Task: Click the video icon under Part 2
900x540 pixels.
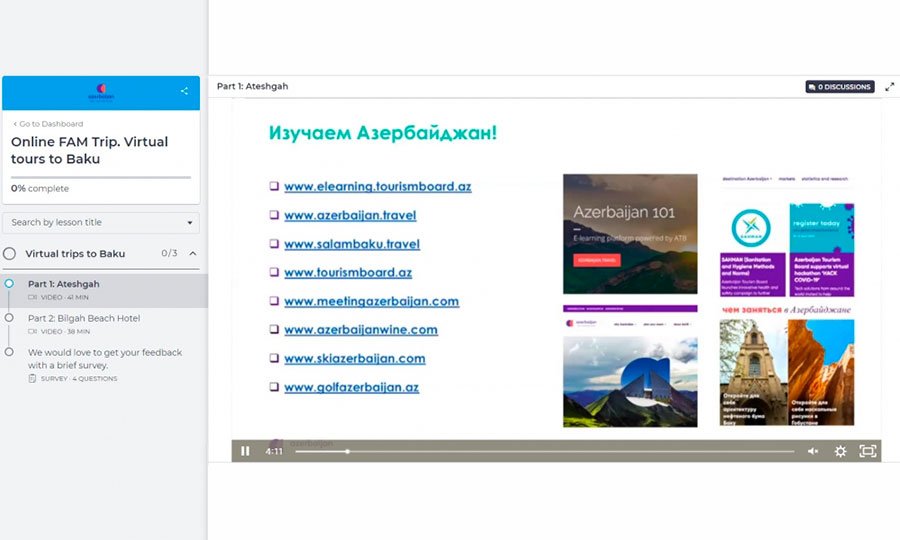Action: coord(32,332)
